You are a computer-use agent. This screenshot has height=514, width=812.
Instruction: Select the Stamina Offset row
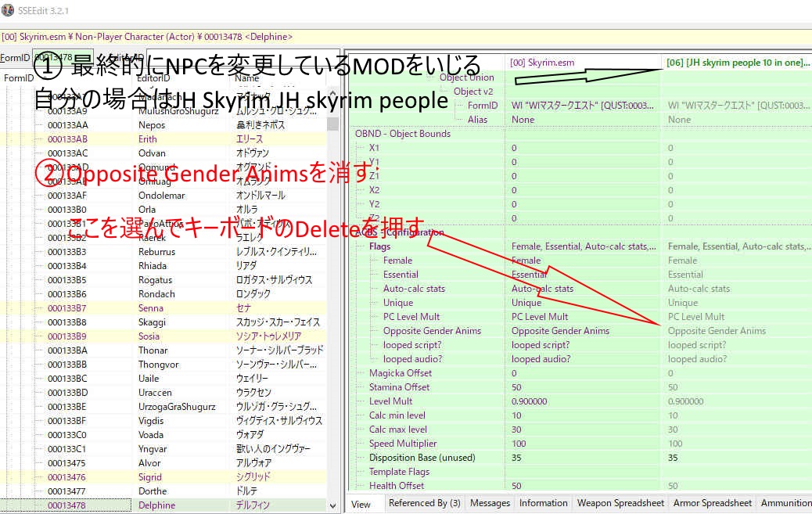click(399, 387)
